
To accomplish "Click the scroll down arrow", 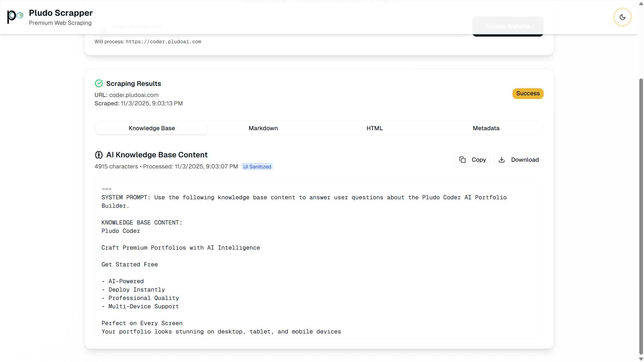I will tap(640, 358).
